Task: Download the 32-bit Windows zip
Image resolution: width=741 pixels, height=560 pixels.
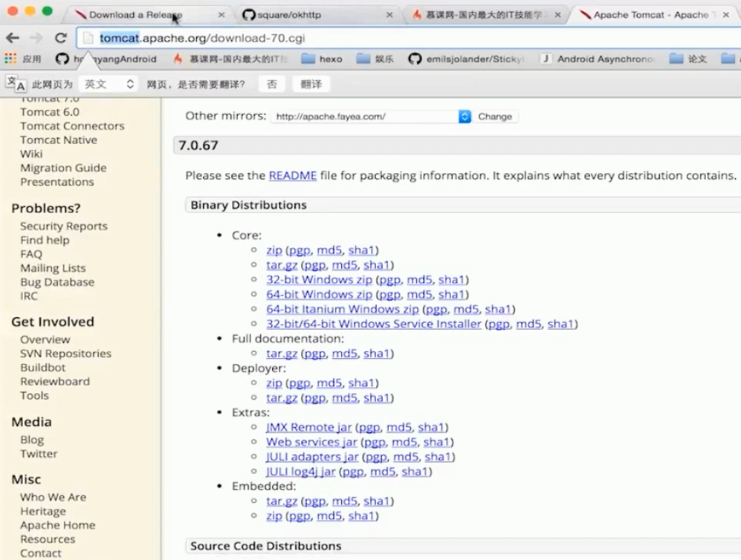Action: [x=319, y=280]
